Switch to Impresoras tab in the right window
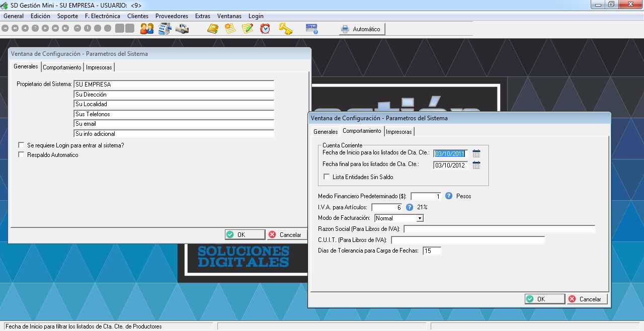The height and width of the screenshot is (331, 644). tap(398, 132)
